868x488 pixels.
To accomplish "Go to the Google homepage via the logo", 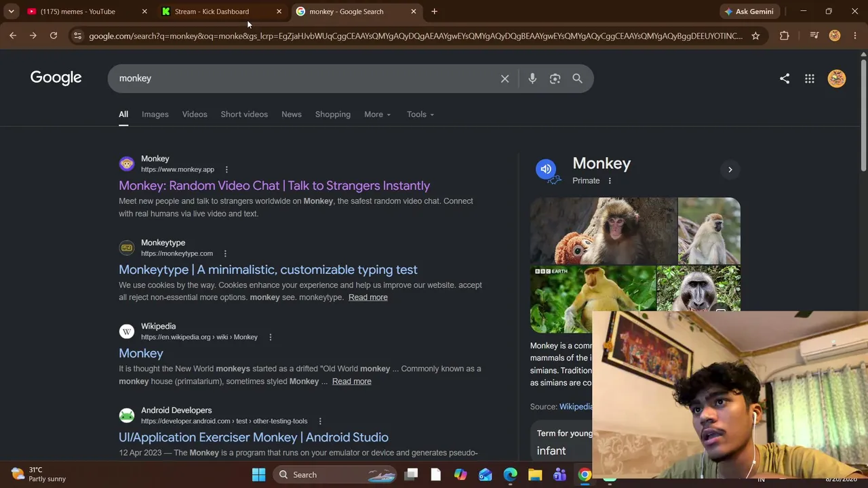I will coord(56,78).
